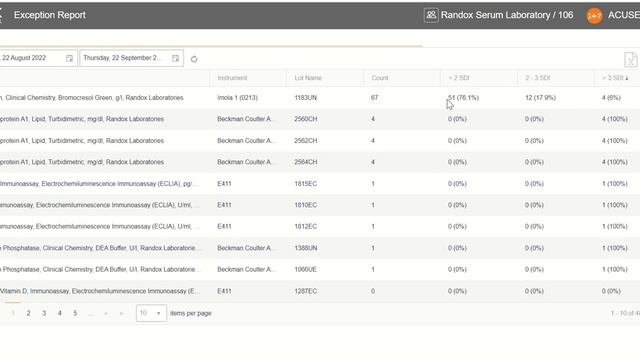Select lot name 1388UN
This screenshot has height=360, width=640.
pos(306,248)
